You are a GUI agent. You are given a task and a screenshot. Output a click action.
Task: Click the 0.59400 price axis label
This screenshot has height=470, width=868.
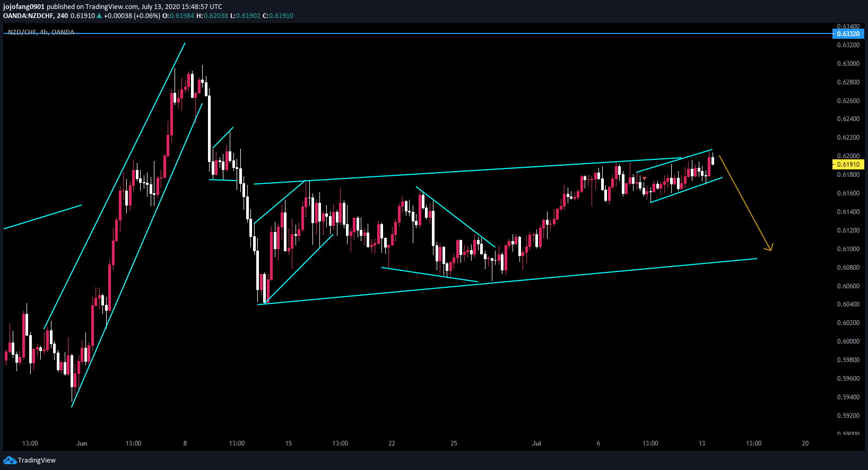click(x=848, y=397)
